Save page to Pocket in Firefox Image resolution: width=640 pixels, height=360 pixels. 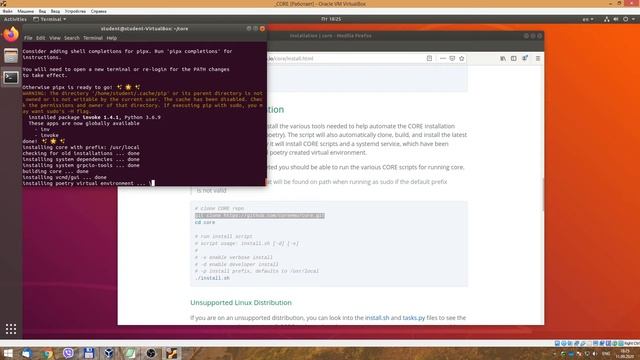click(x=452, y=58)
